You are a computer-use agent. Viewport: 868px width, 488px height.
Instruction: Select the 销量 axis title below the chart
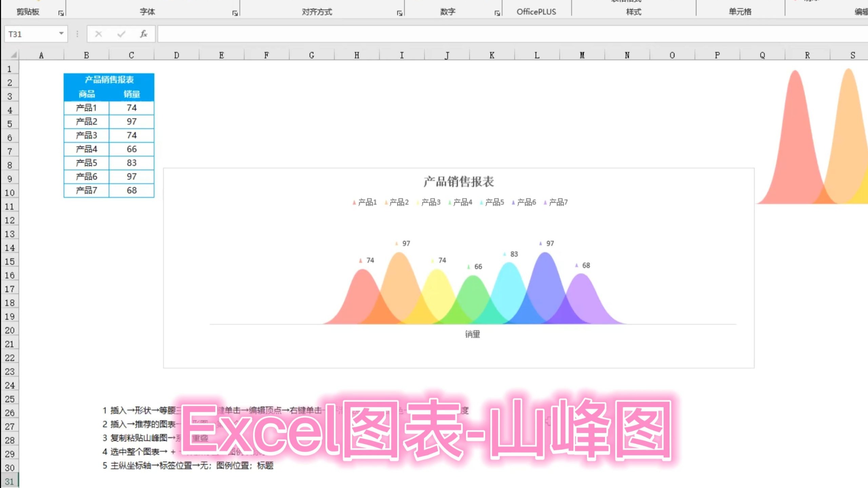pos(473,334)
